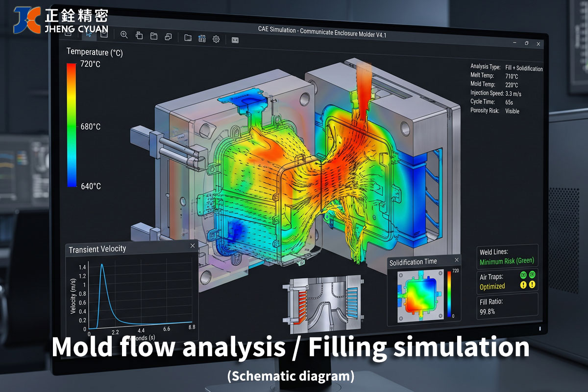The image size is (588, 392).
Task: Click left yellow Air Traps warning icon
Action: [x=523, y=284]
